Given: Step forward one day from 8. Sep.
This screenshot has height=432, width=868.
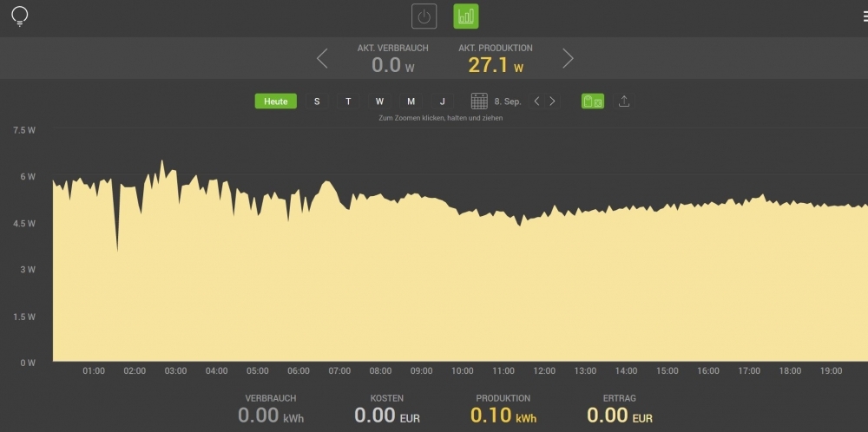Looking at the screenshot, I should pyautogui.click(x=553, y=101).
